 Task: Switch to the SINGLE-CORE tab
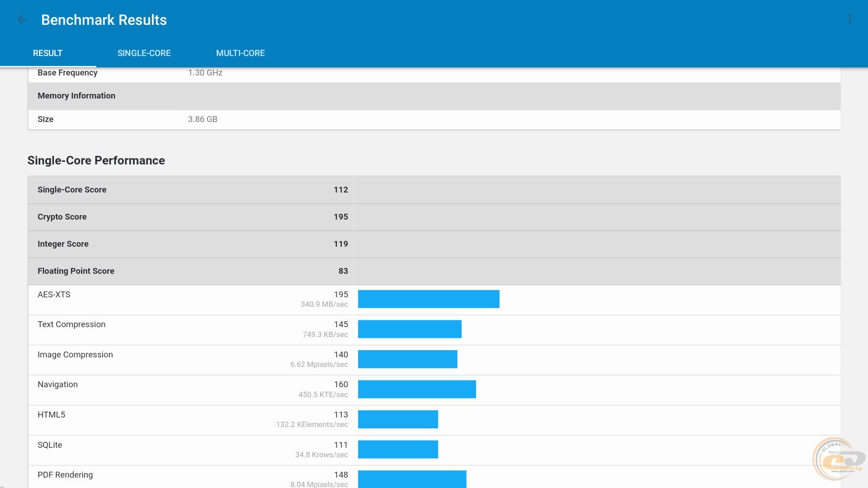pyautogui.click(x=144, y=53)
